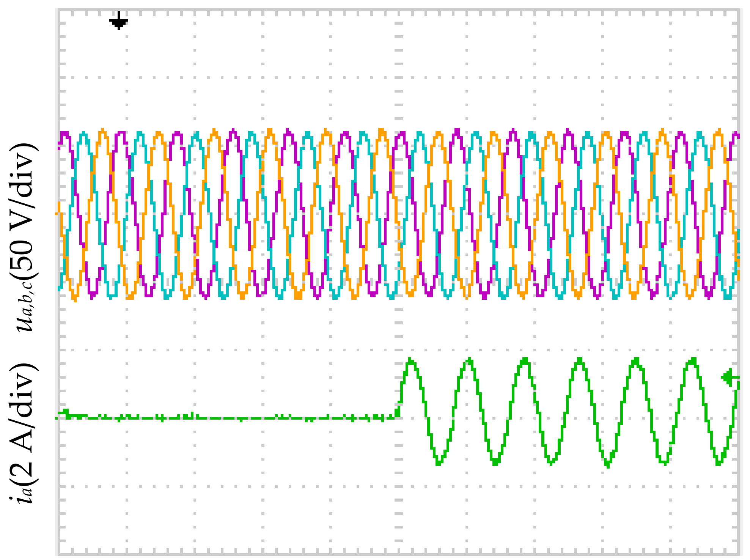The width and height of the screenshot is (750, 560).
Task: Click last negative trough of green current trace
Action: pos(719,462)
